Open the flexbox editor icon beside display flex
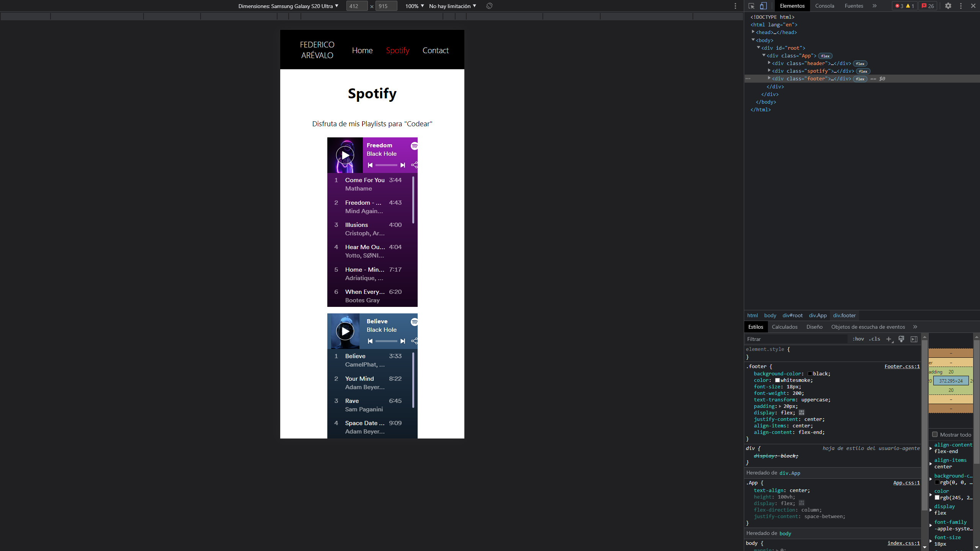This screenshot has height=551, width=980. point(802,412)
